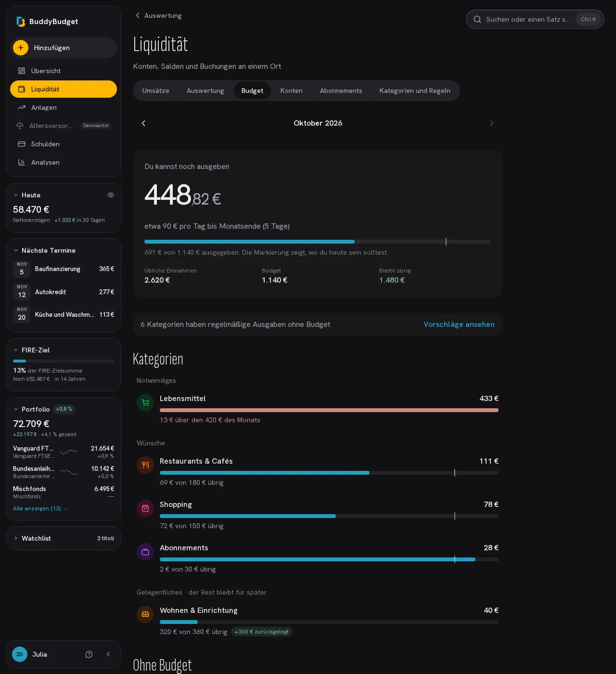
Task: Open the Baufinanzierung upcoming payment
Action: [x=64, y=269]
